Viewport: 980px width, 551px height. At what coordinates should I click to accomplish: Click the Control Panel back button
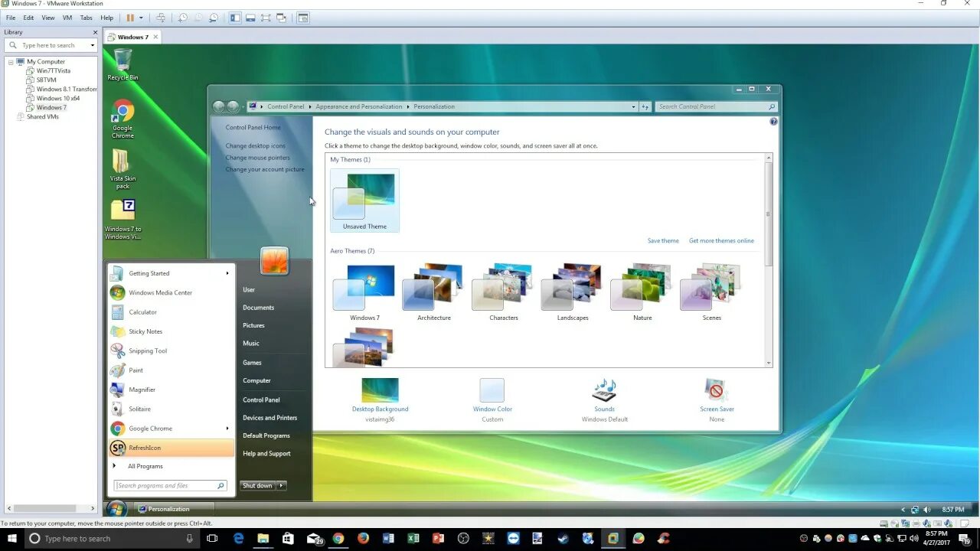pos(219,106)
